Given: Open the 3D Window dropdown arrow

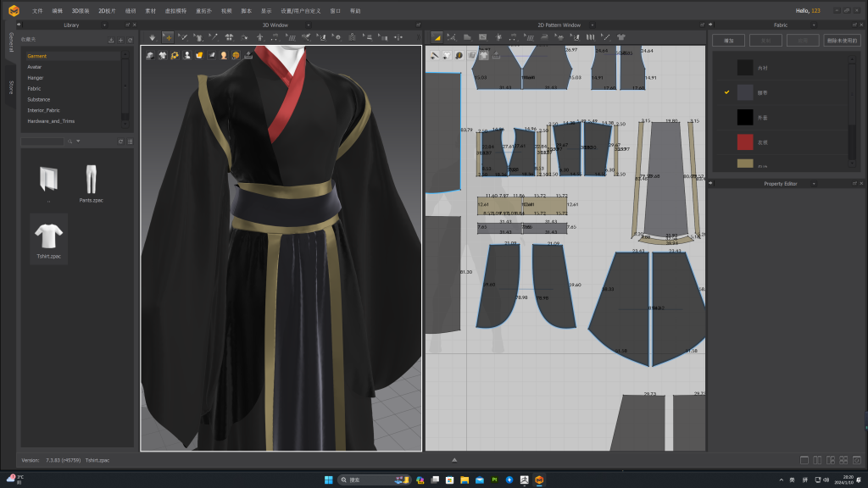Looking at the screenshot, I should 309,25.
